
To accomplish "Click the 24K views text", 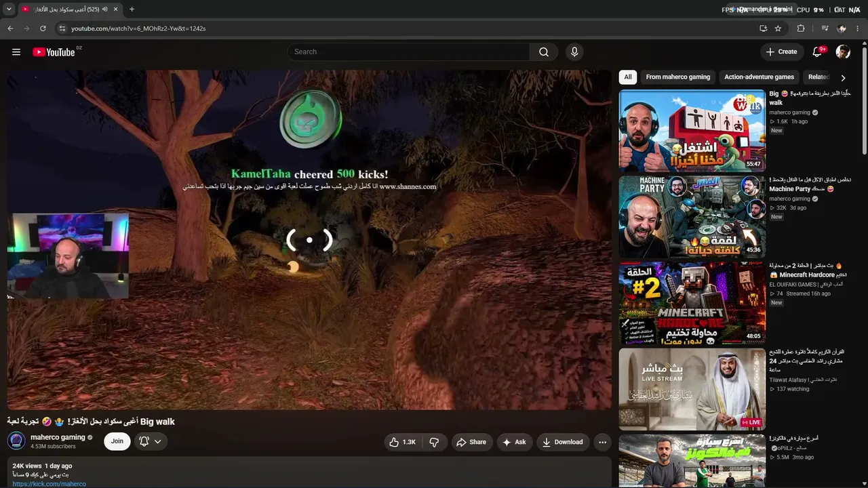I will click(x=27, y=466).
